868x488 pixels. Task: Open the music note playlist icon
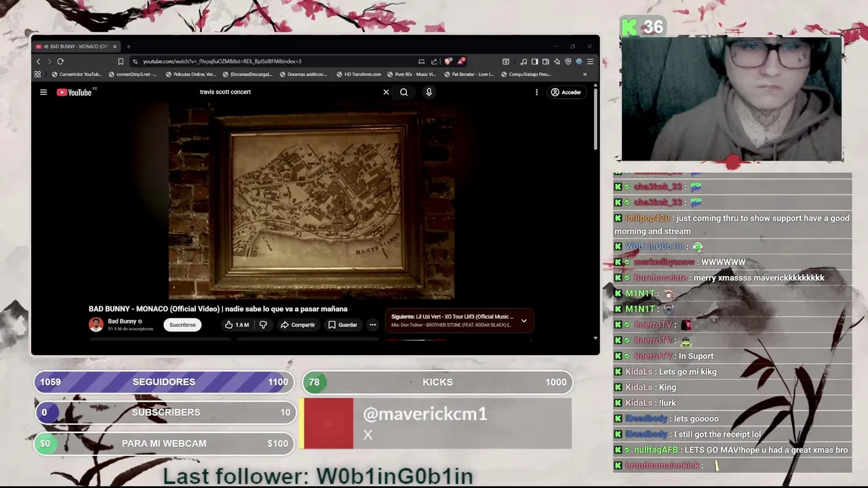[x=524, y=62]
